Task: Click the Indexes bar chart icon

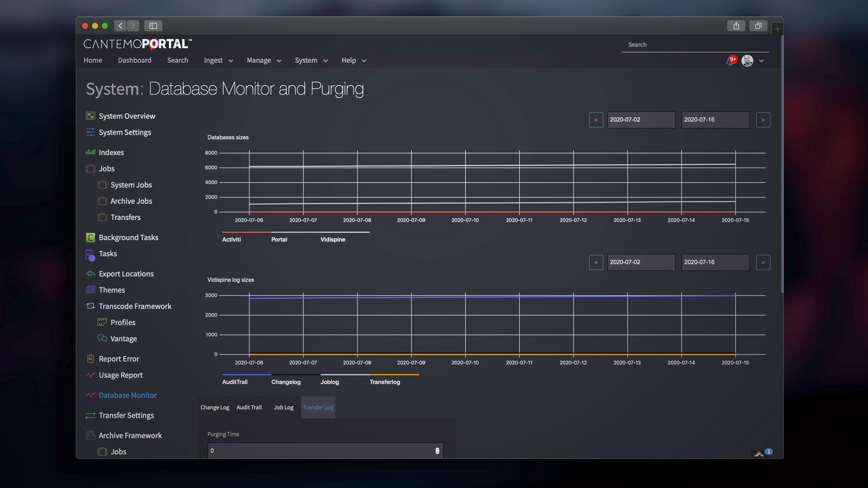Action: [90, 152]
